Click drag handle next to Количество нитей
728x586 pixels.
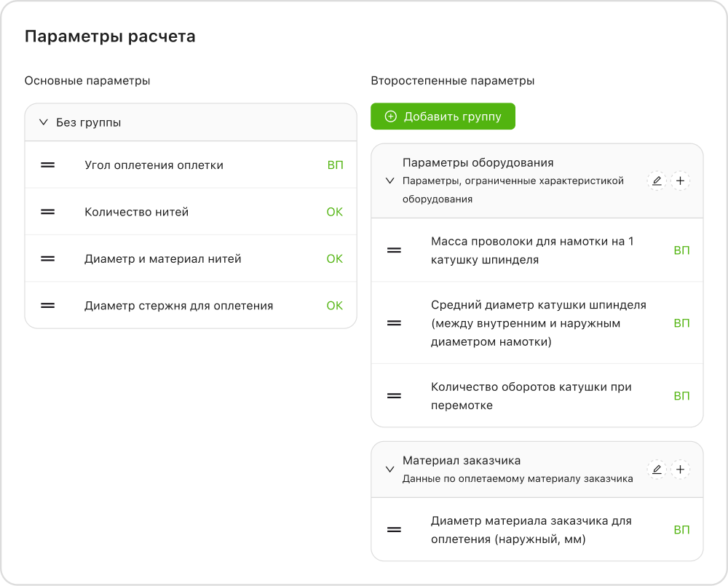pyautogui.click(x=48, y=212)
